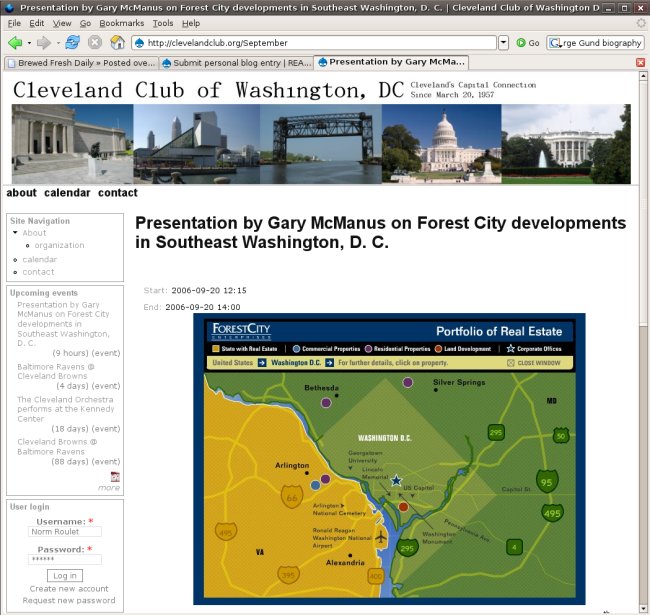The image size is (650, 615).
Task: Click the vertical scrollbar up arrow
Action: tap(643, 76)
